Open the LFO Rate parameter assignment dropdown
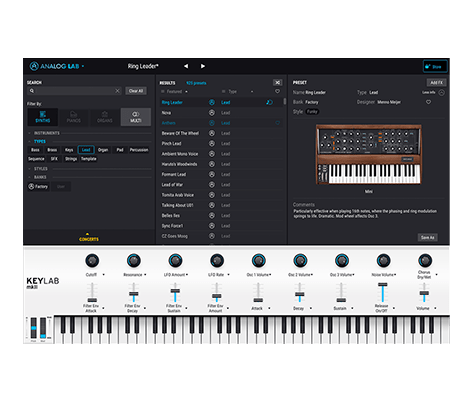This screenshot has width=473, height=400. click(x=228, y=275)
